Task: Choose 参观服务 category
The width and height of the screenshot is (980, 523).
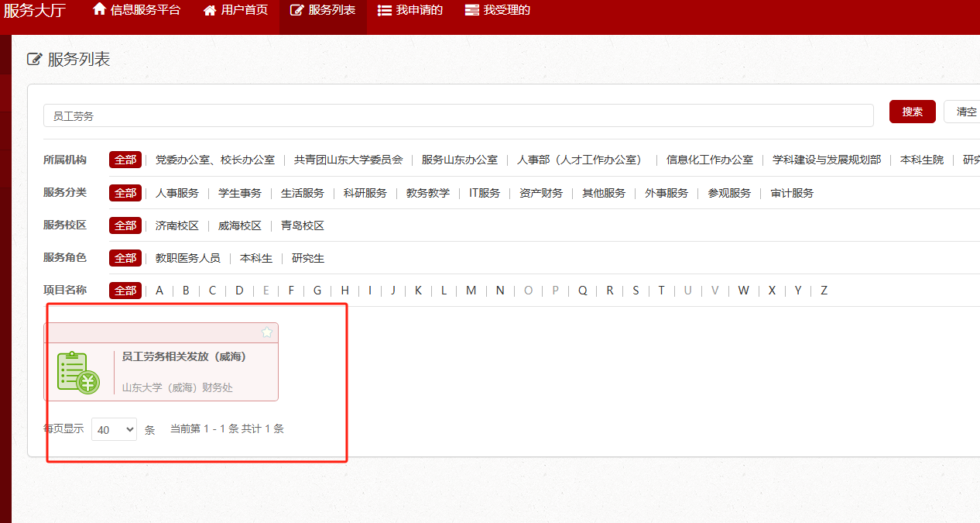Action: pos(729,193)
